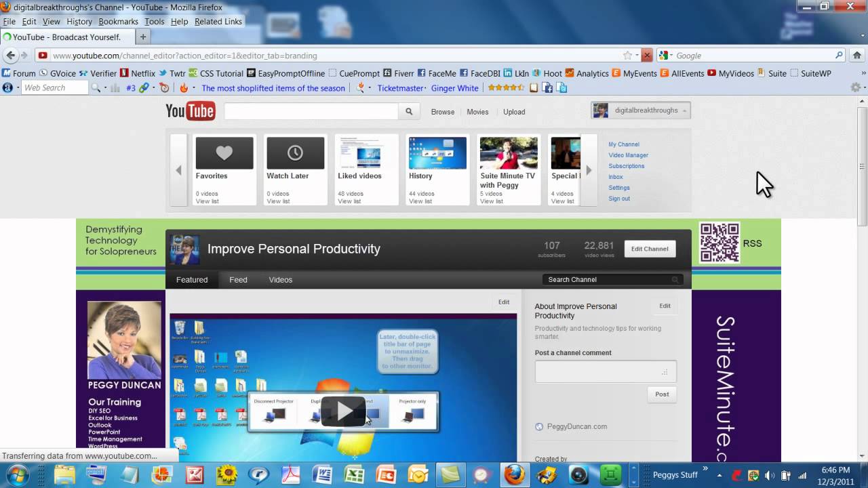Switch to Firefox on the taskbar
868x488 pixels.
pyautogui.click(x=515, y=474)
